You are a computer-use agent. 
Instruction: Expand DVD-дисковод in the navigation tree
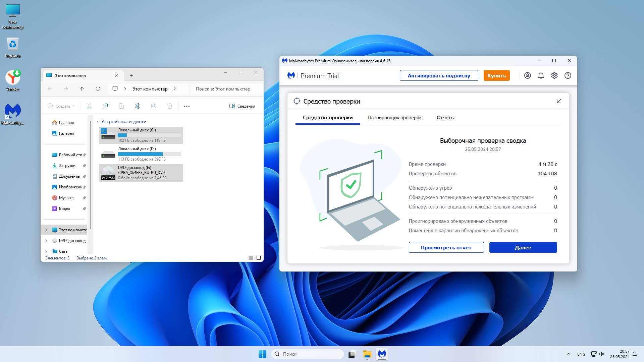point(46,241)
